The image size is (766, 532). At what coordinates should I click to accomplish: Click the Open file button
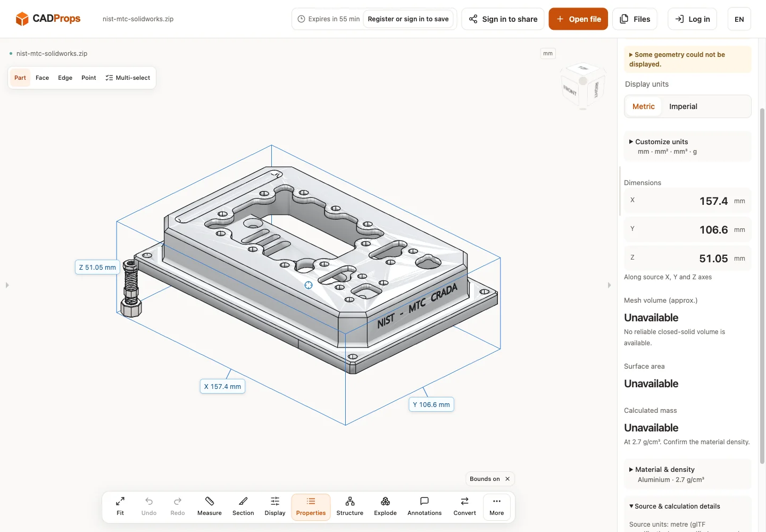pyautogui.click(x=578, y=19)
